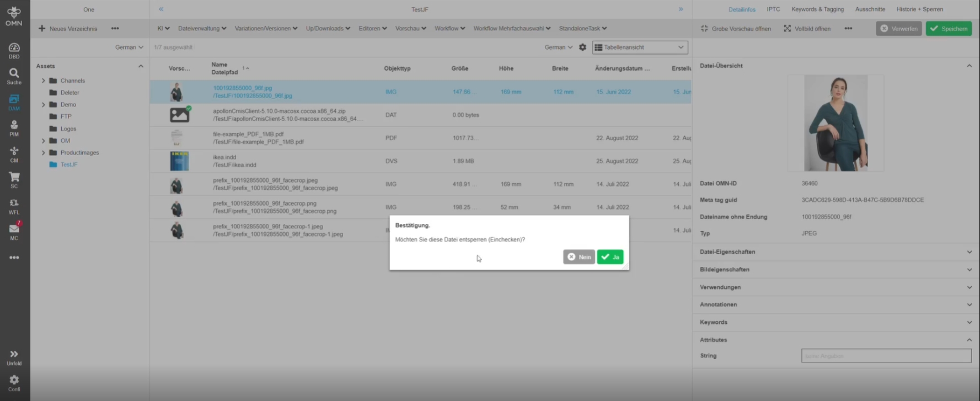Click the green Speichern button
The width and height of the screenshot is (980, 401).
pyautogui.click(x=949, y=29)
